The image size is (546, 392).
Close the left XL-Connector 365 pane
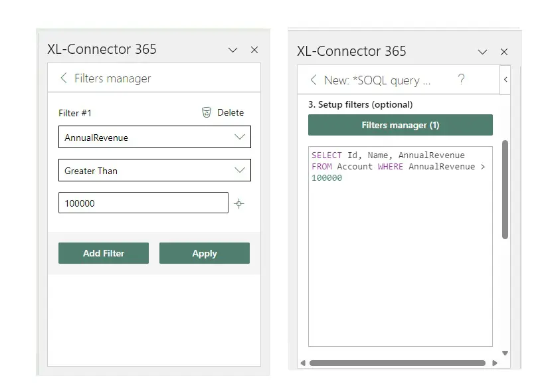point(254,50)
